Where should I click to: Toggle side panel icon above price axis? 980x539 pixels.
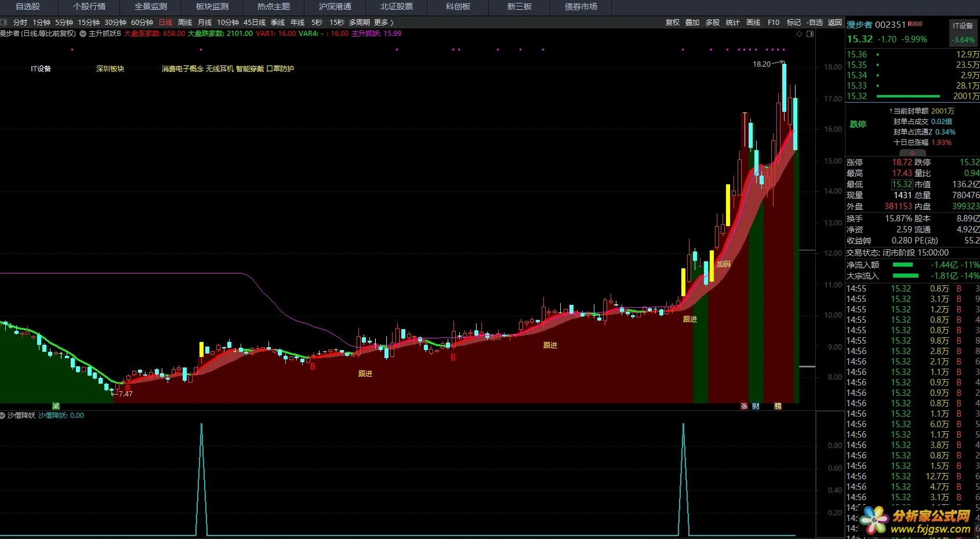point(810,34)
